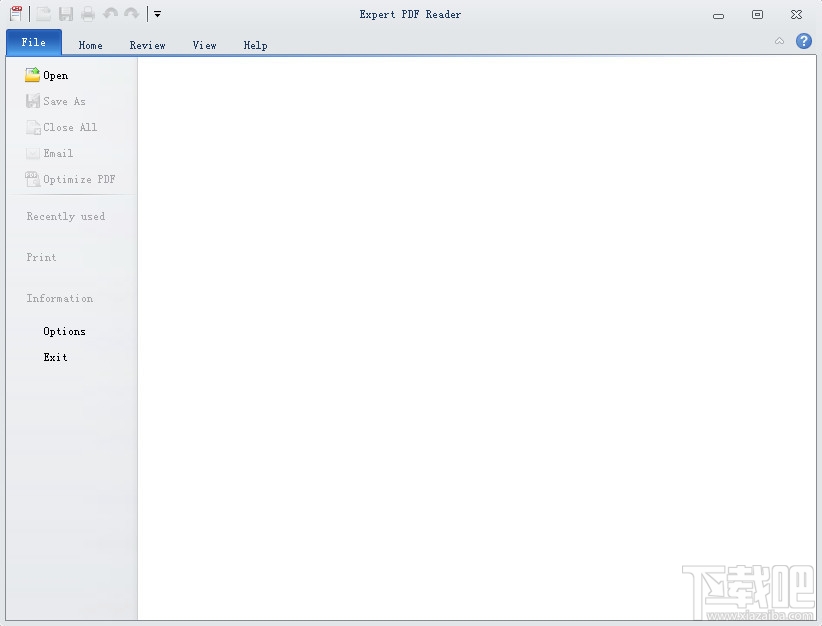Screen dimensions: 822x626
Task: Open a PDF using the sidebar Open icon
Action: [31, 74]
